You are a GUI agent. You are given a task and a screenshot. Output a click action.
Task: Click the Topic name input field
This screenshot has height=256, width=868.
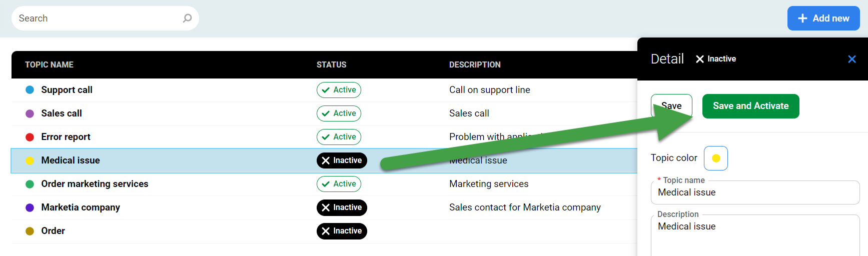pos(754,193)
